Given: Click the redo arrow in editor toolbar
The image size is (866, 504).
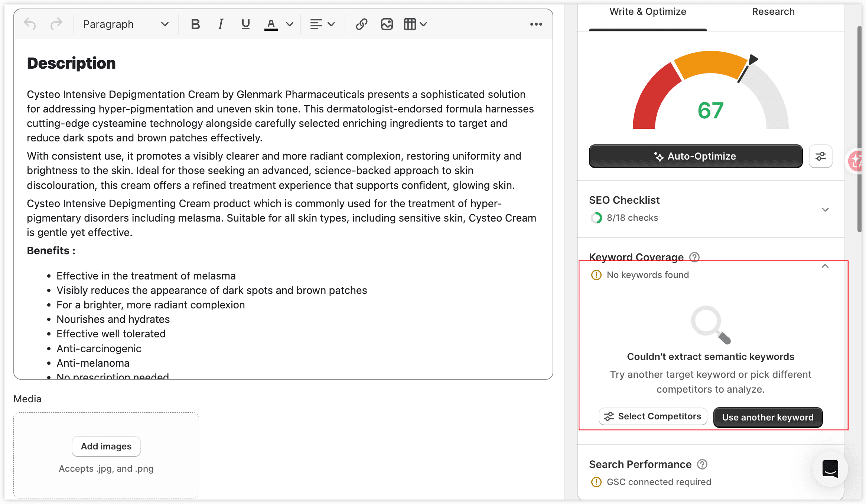Looking at the screenshot, I should click(x=56, y=24).
